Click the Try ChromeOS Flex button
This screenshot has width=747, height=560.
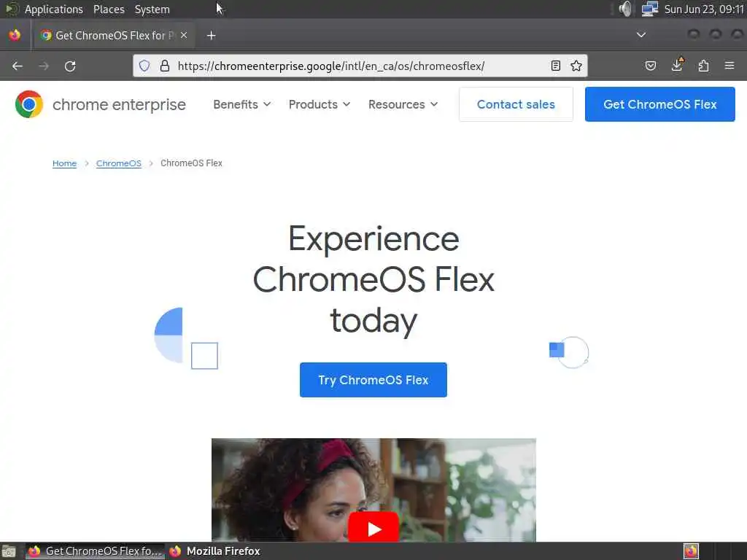coord(373,380)
